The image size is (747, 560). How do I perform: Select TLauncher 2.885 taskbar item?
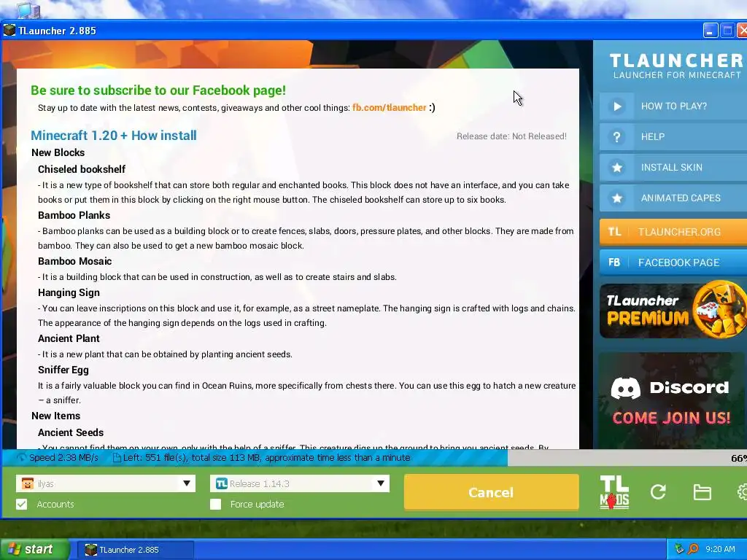click(x=136, y=550)
